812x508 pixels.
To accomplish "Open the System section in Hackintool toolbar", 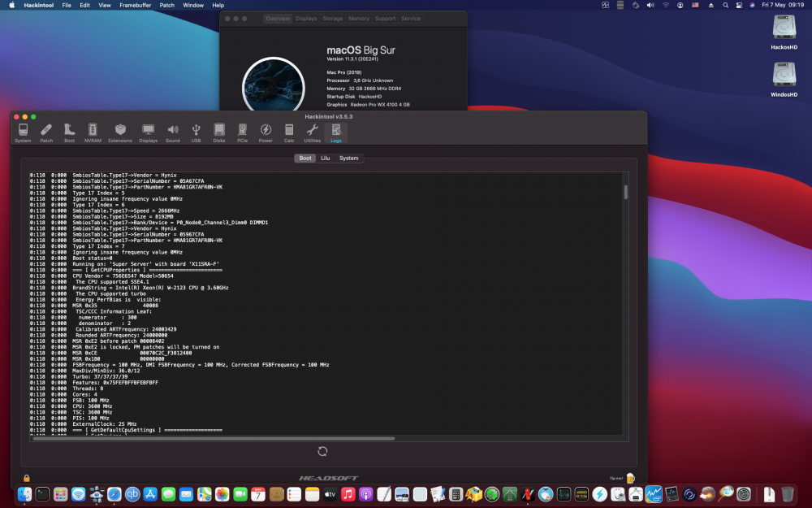I will 23,132.
